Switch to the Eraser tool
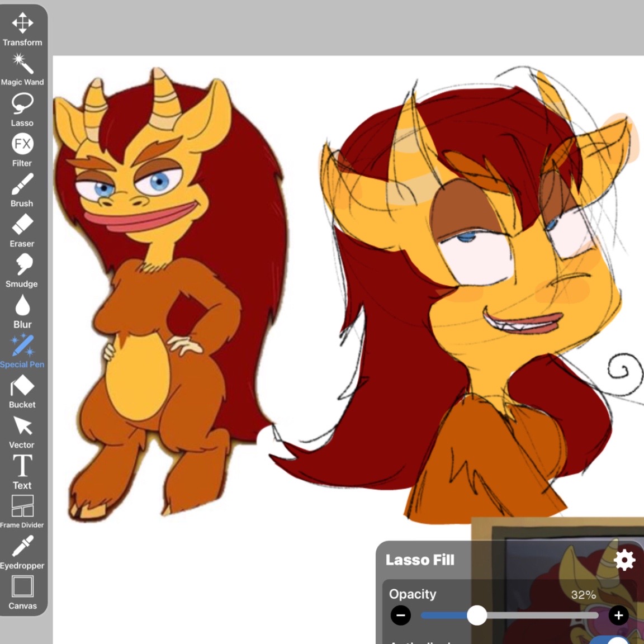The image size is (644, 644). 22,230
